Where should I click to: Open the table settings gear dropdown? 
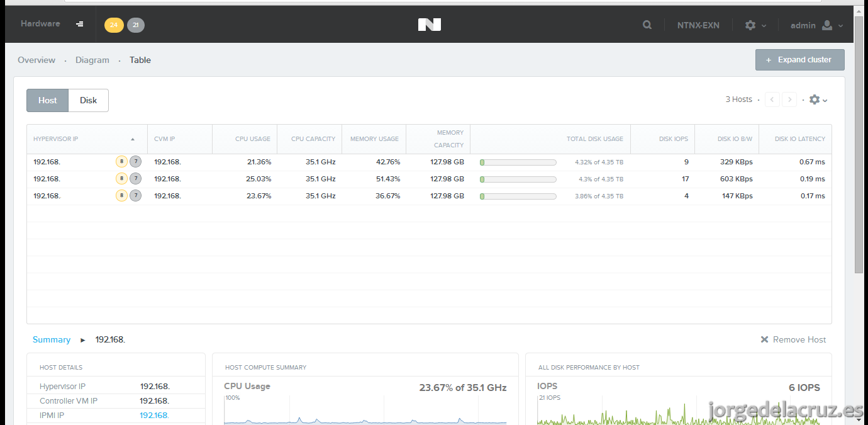click(818, 99)
